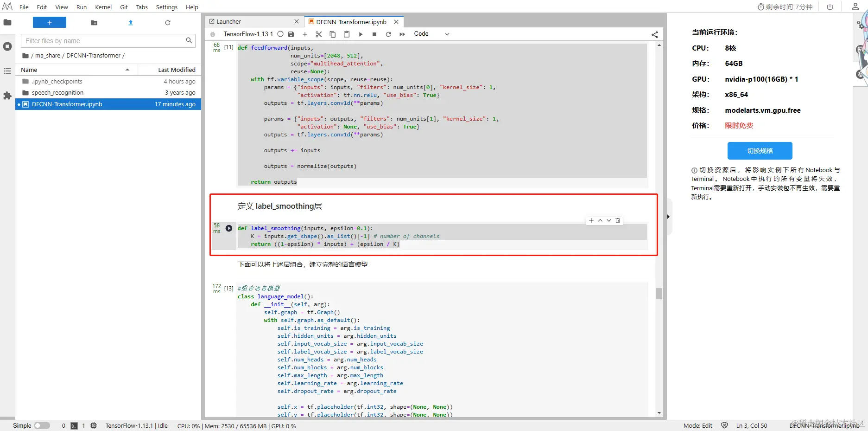Screen dimensions: 868x431
Task: Open the Settings menu
Action: click(x=167, y=7)
